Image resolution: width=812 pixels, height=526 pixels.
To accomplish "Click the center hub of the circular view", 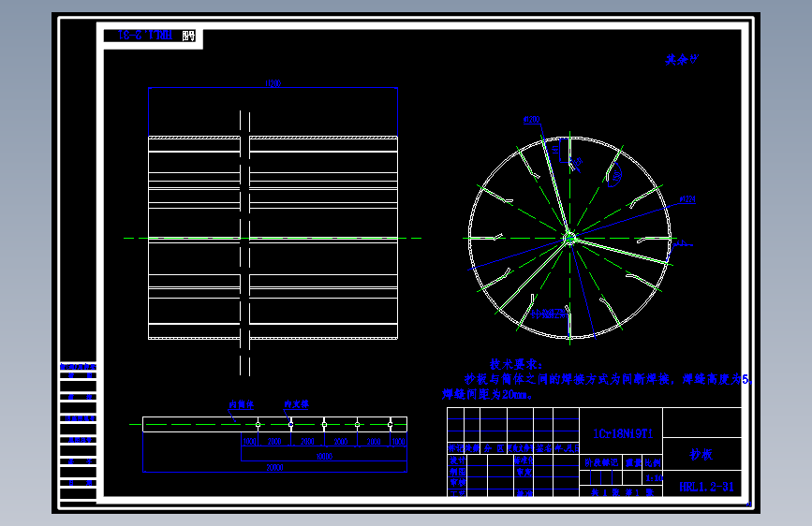I will 569,238.
